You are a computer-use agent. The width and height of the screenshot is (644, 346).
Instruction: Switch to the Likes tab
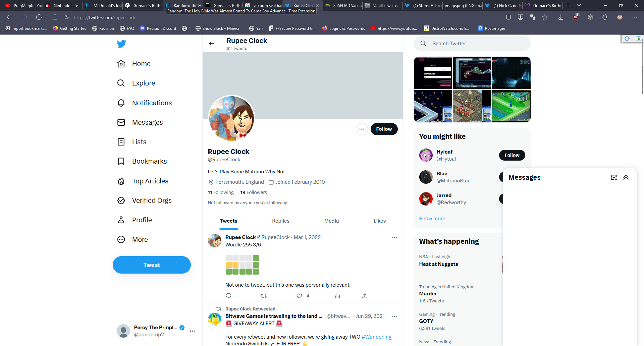pos(380,221)
